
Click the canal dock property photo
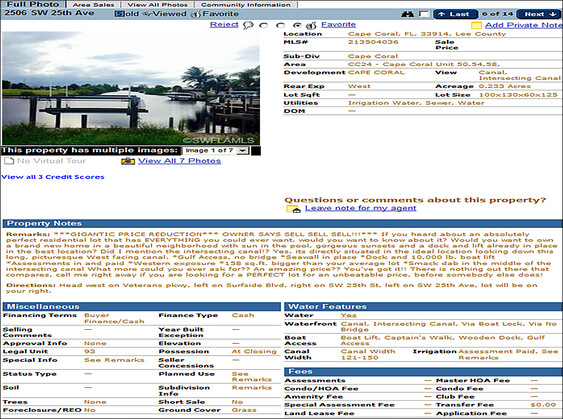click(131, 88)
